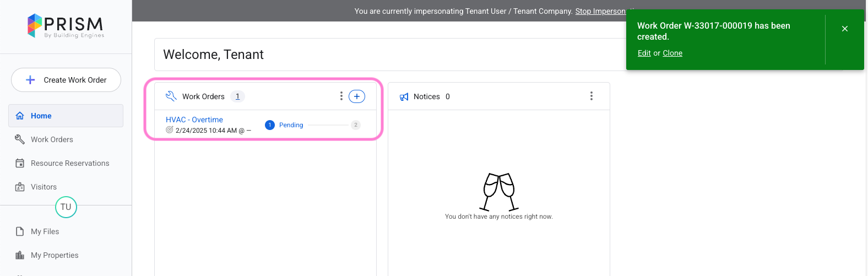The height and width of the screenshot is (276, 868).
Task: Click the PRISM logo in sidebar
Action: click(x=66, y=26)
